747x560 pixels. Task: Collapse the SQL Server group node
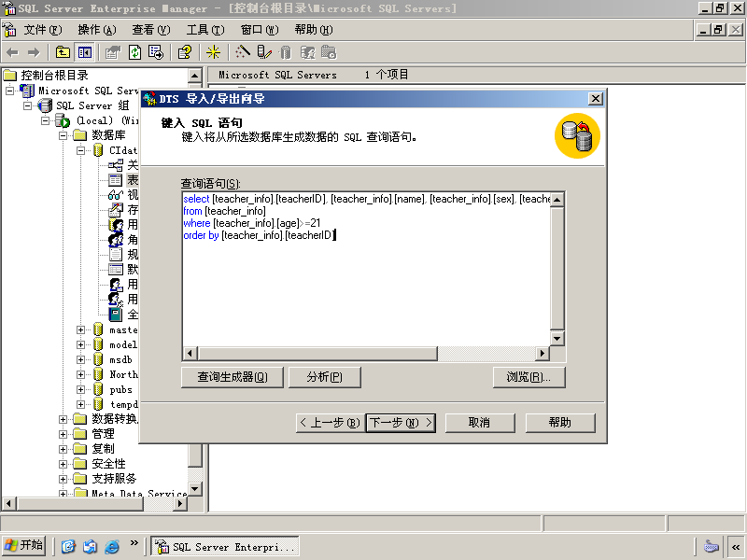28,105
